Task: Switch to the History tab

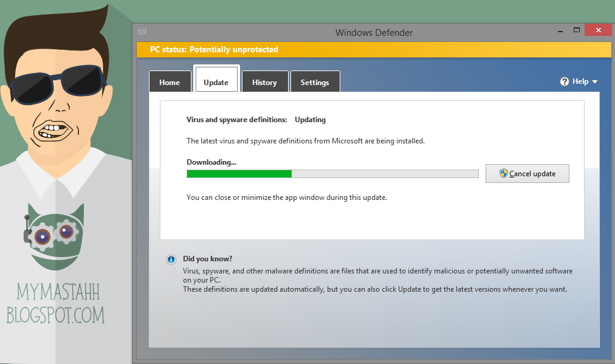Action: tap(265, 81)
